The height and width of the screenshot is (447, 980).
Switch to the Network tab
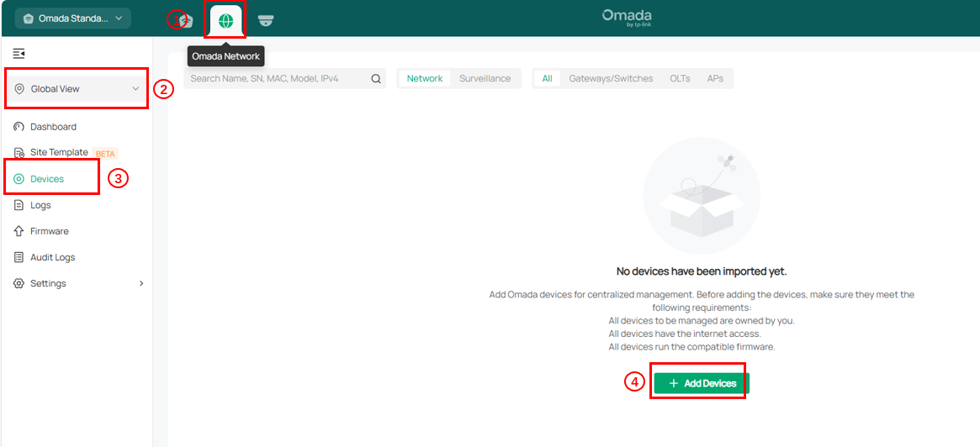(x=425, y=79)
